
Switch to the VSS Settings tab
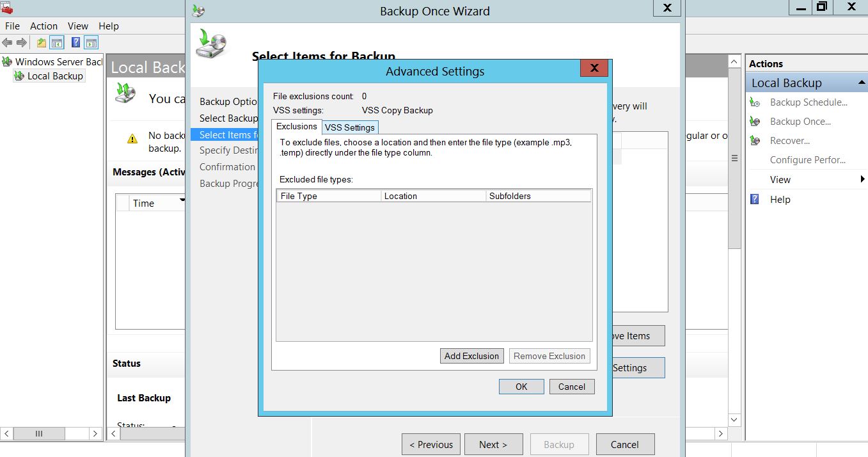350,127
